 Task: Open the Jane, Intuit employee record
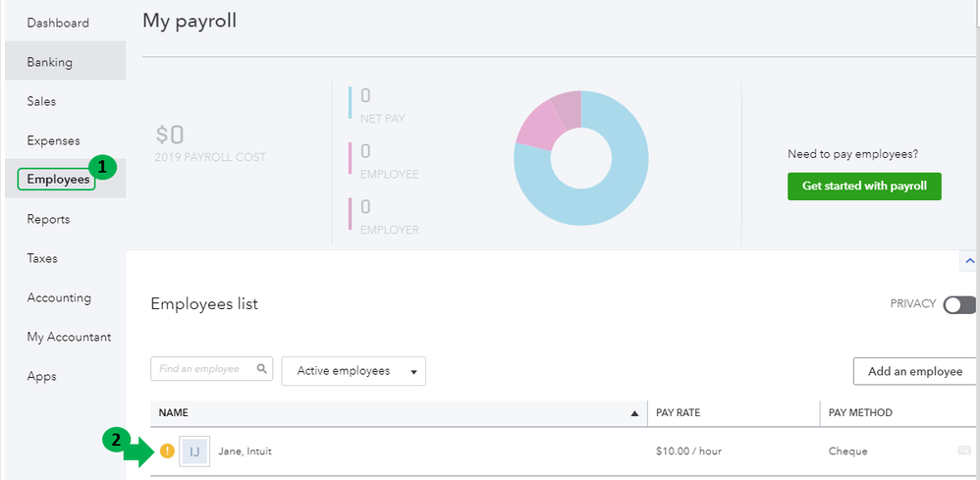pos(245,452)
